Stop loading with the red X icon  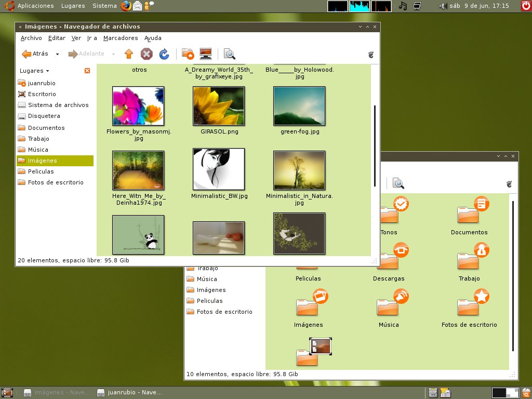(147, 54)
